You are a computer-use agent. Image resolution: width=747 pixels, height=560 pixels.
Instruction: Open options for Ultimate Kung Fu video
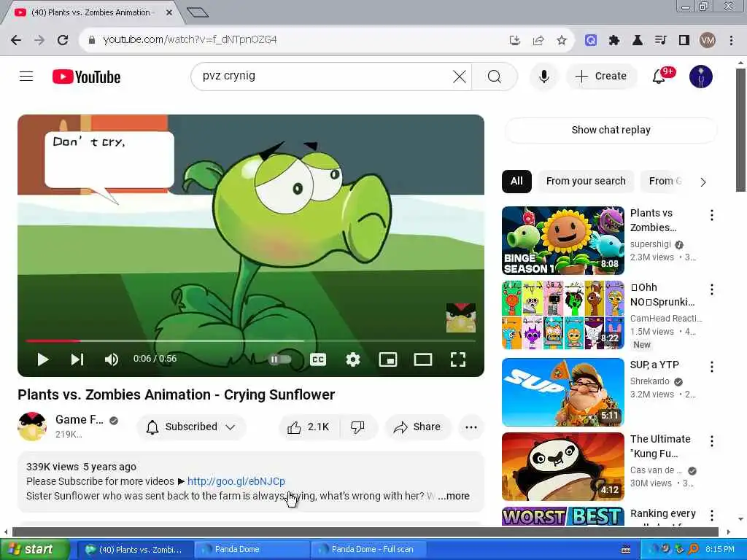[x=712, y=441]
